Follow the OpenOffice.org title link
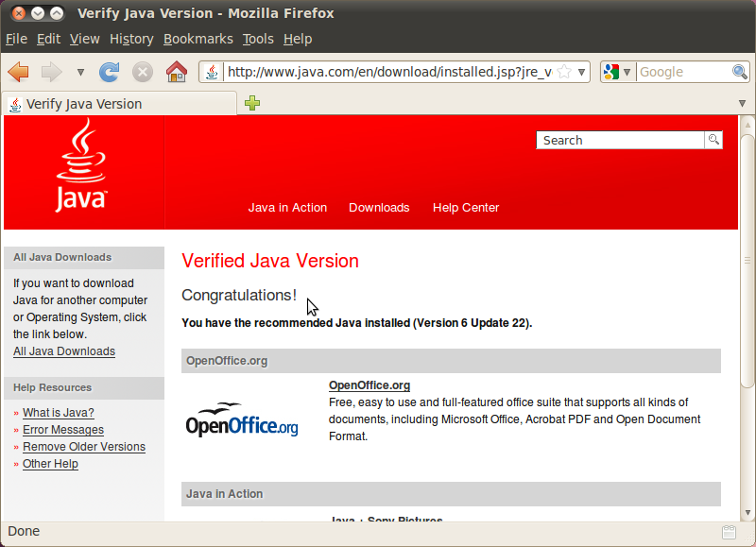 tap(369, 385)
